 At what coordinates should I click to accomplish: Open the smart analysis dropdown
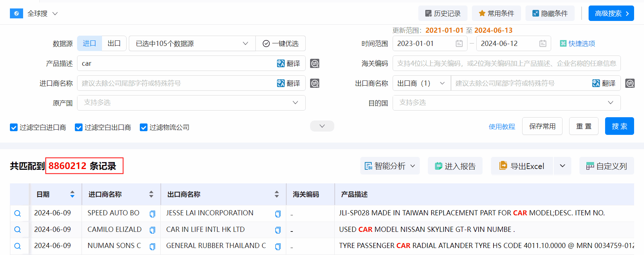coord(390,166)
